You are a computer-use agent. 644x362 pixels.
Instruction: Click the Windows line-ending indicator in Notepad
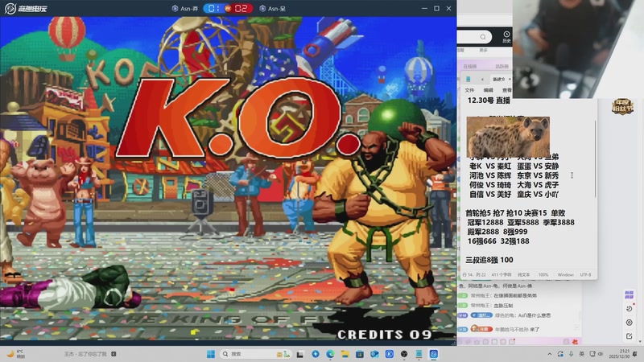click(x=566, y=274)
